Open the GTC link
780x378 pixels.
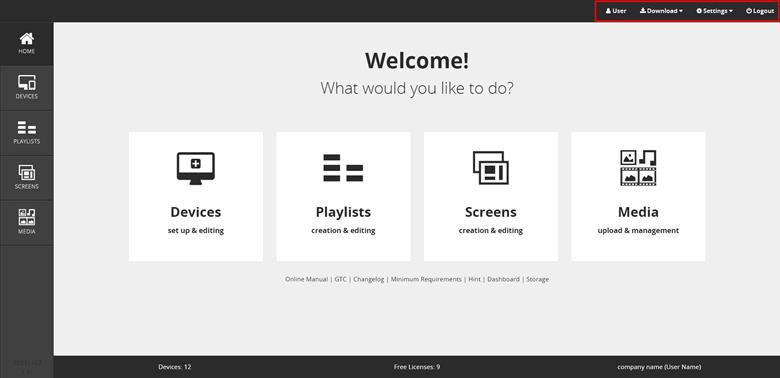[x=340, y=280]
